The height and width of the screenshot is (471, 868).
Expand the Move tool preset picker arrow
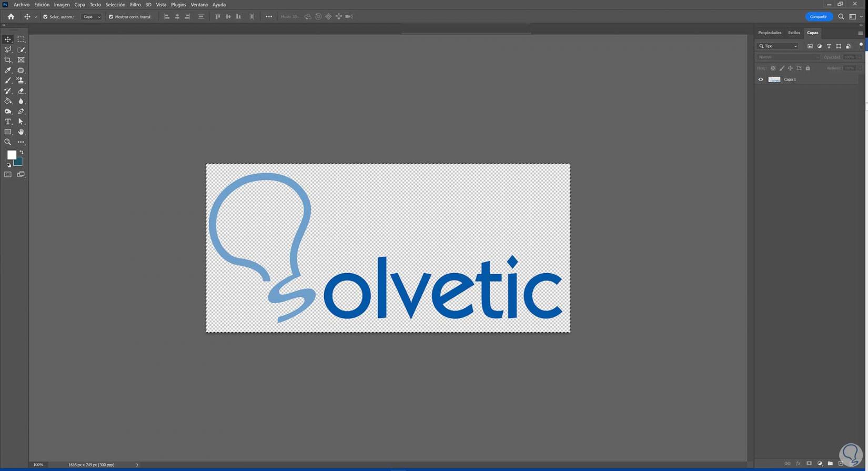click(36, 17)
